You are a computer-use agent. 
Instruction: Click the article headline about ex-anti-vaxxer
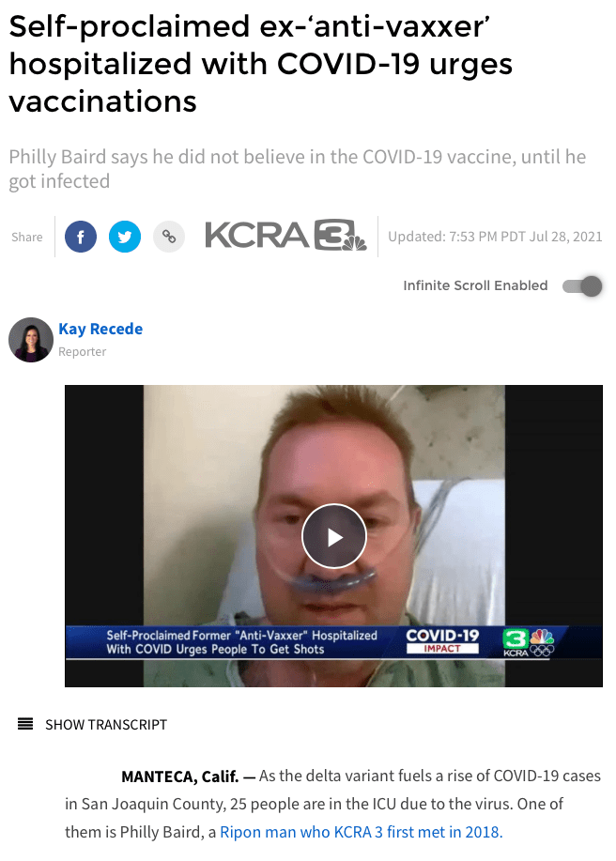[x=261, y=64]
